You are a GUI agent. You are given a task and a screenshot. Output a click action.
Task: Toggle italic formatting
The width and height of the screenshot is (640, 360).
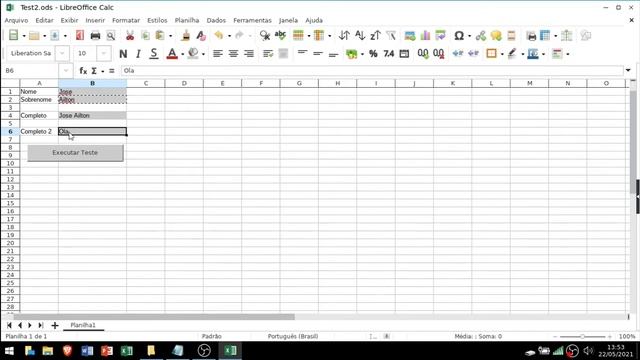[138, 53]
